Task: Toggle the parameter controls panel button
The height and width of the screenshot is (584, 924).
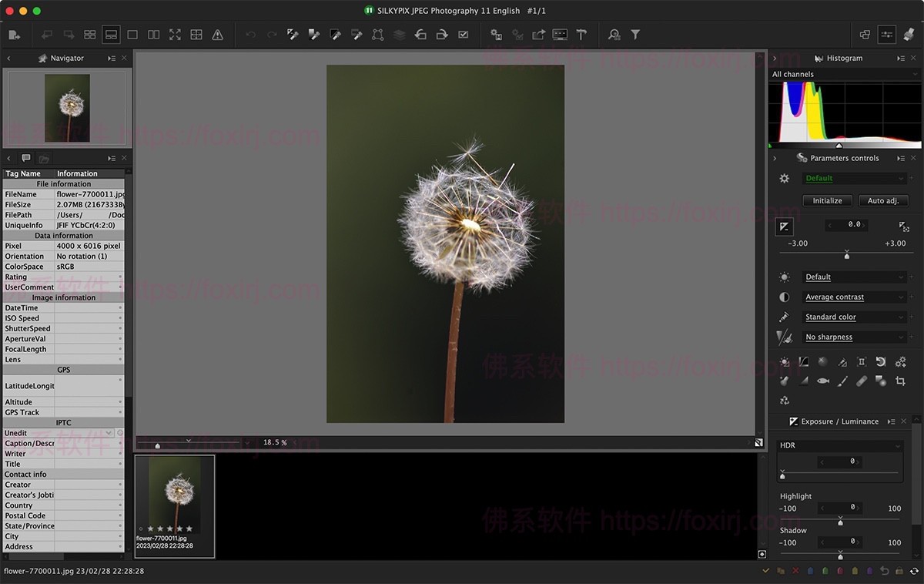Action: [x=886, y=35]
